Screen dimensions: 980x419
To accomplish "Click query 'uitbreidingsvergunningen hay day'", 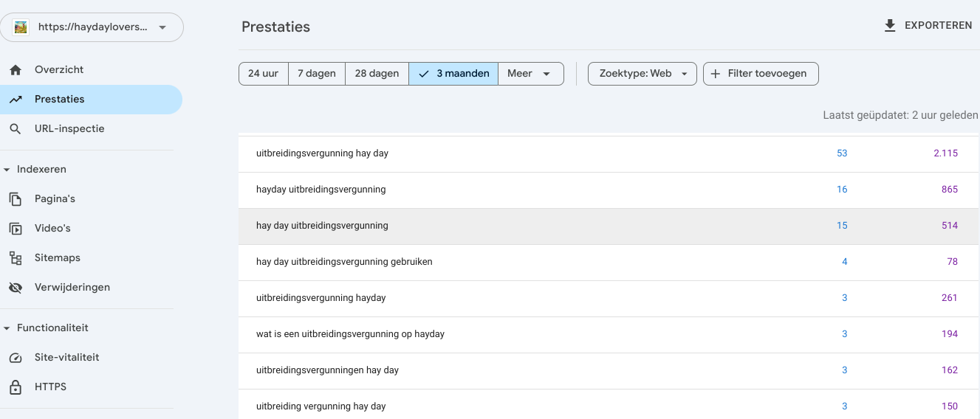I will point(327,370).
